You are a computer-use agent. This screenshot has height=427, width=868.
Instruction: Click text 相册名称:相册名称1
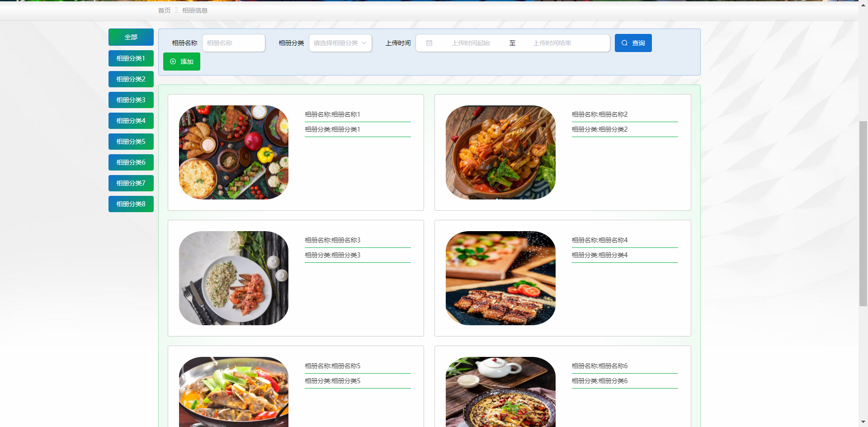pyautogui.click(x=332, y=114)
